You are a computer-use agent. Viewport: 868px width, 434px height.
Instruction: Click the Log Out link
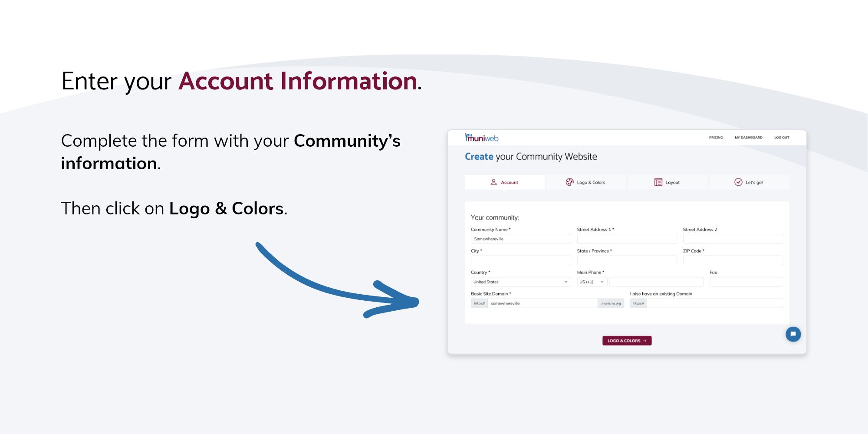[x=782, y=138]
